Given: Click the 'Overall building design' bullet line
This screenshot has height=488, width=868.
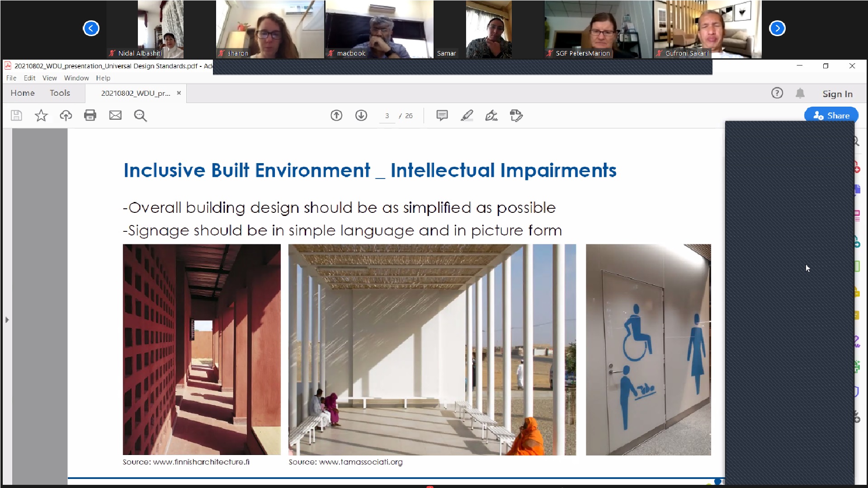Looking at the screenshot, I should pos(339,207).
